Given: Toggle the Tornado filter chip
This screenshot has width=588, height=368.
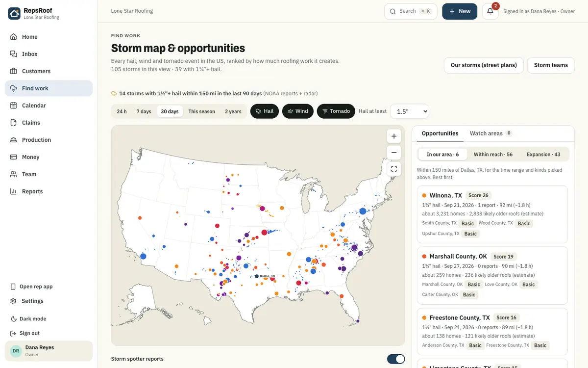Looking at the screenshot, I should (336, 111).
